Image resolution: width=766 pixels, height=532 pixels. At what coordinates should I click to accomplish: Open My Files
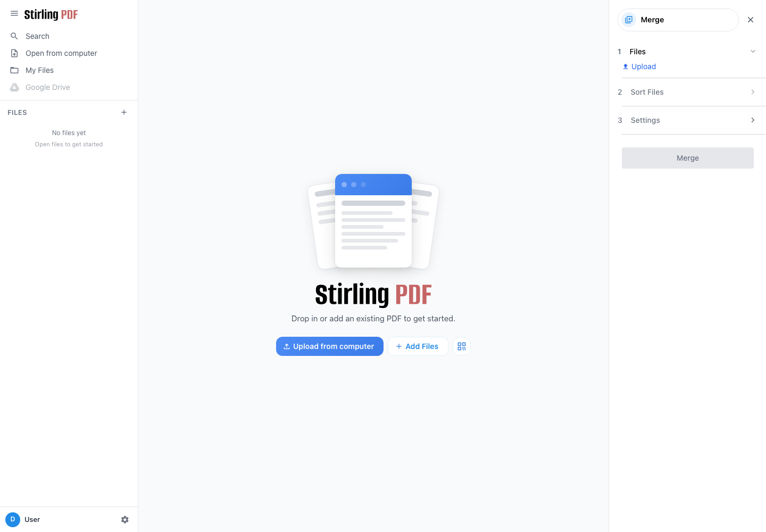click(69, 70)
